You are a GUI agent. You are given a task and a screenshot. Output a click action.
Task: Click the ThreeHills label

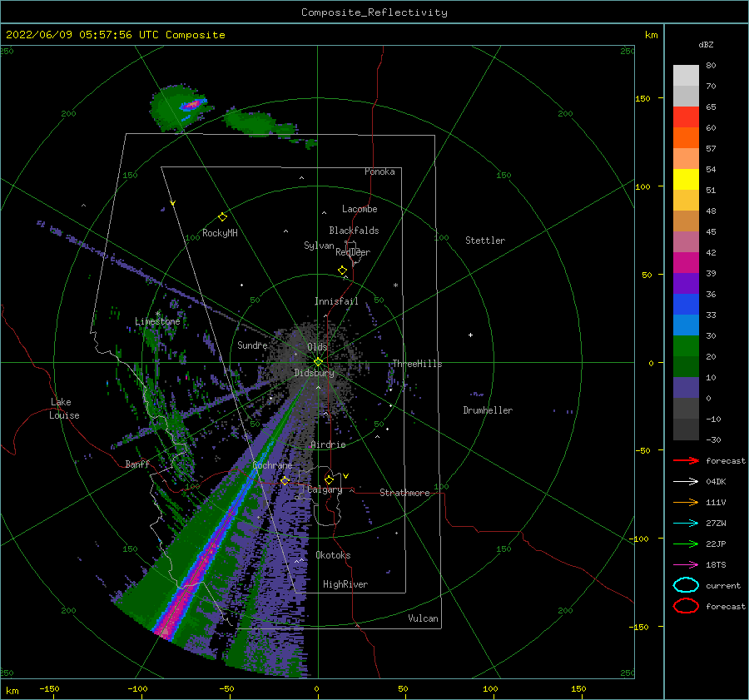point(417,364)
